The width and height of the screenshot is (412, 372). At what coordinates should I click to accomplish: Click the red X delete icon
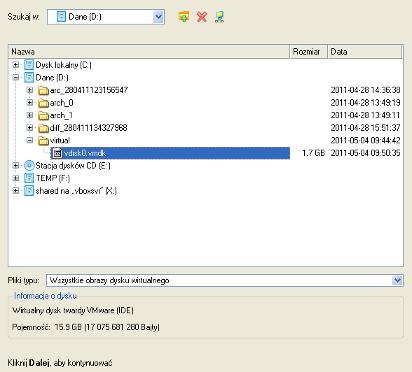(x=202, y=16)
